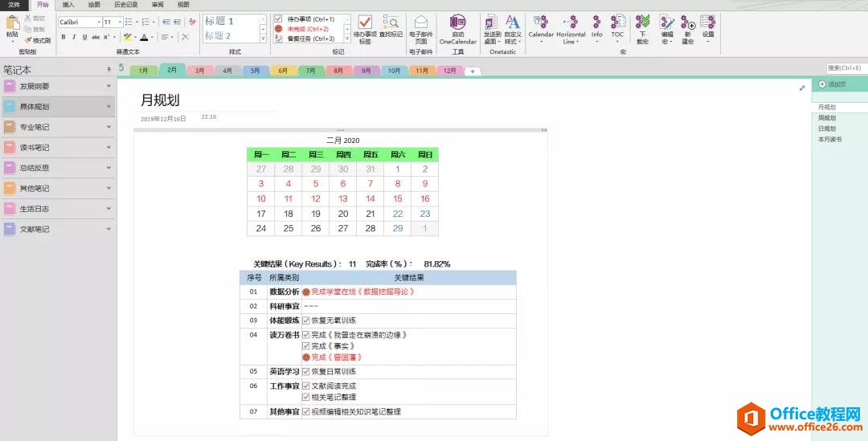
Task: Click the Edit Macros icon
Action: 667,22
